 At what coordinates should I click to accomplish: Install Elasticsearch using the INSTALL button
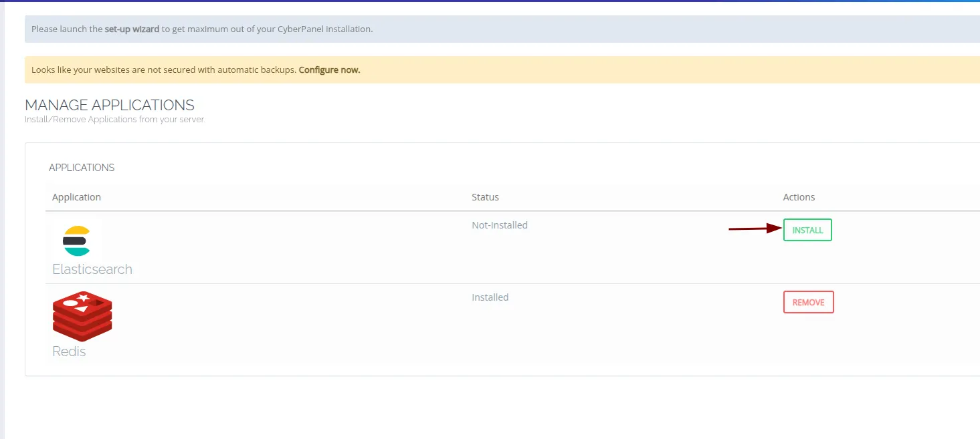[x=807, y=230]
